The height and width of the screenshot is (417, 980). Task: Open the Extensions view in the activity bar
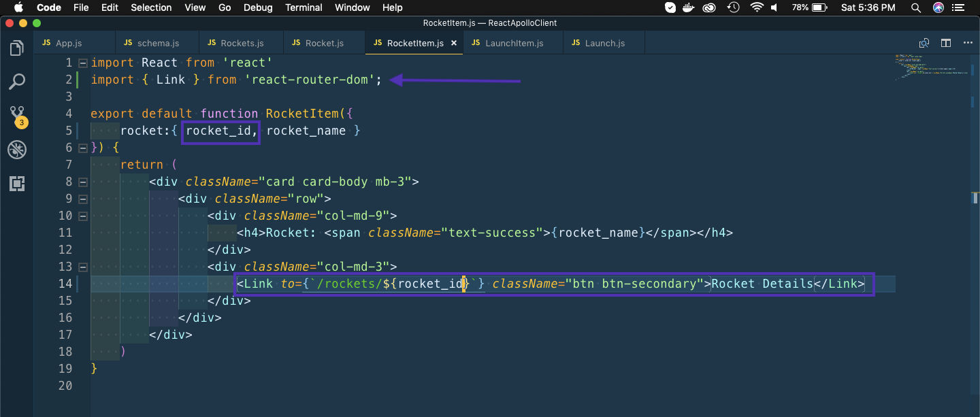[x=17, y=183]
